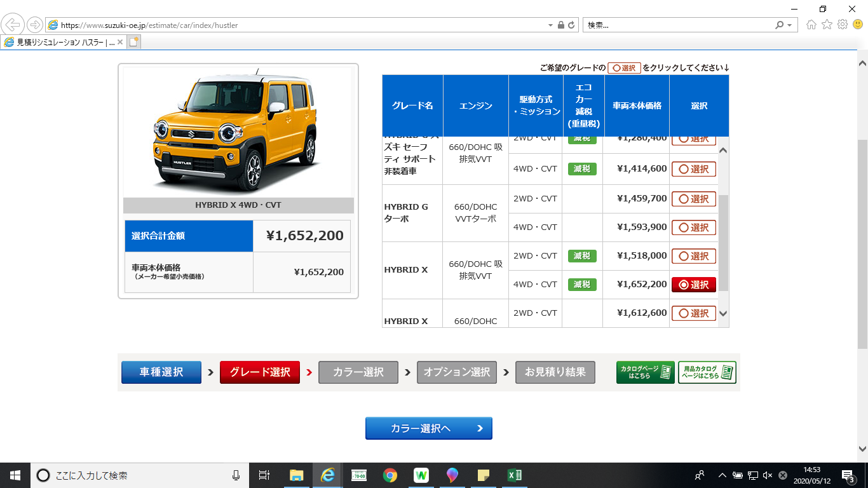Open Favorites star icon
Image resolution: width=868 pixels, height=488 pixels.
click(x=827, y=25)
